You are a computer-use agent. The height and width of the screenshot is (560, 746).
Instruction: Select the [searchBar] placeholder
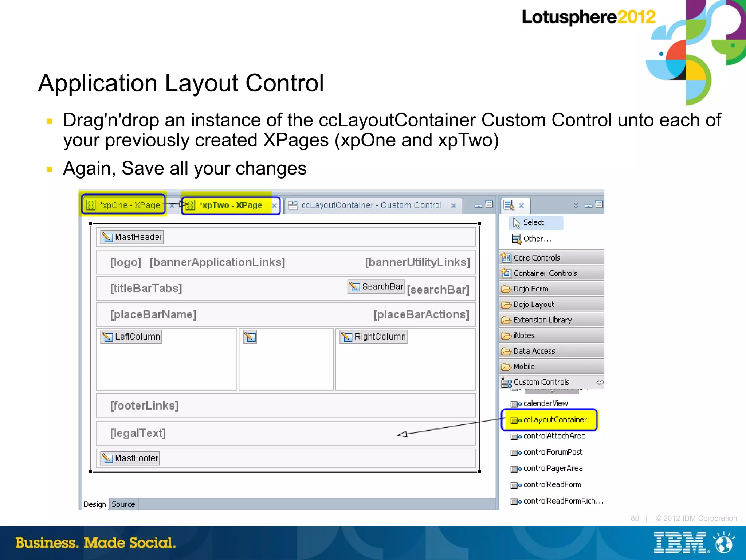438,290
